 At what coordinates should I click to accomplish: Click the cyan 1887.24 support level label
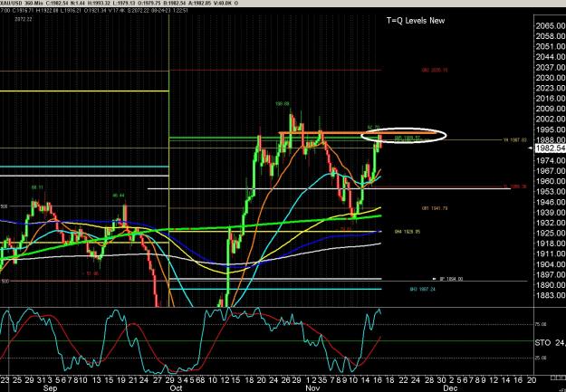click(422, 289)
